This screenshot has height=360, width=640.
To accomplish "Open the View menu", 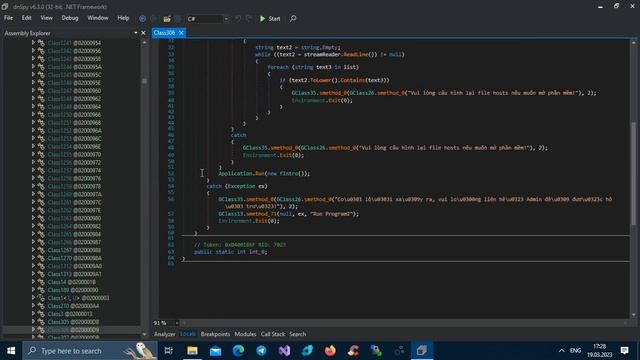I will pos(47,18).
